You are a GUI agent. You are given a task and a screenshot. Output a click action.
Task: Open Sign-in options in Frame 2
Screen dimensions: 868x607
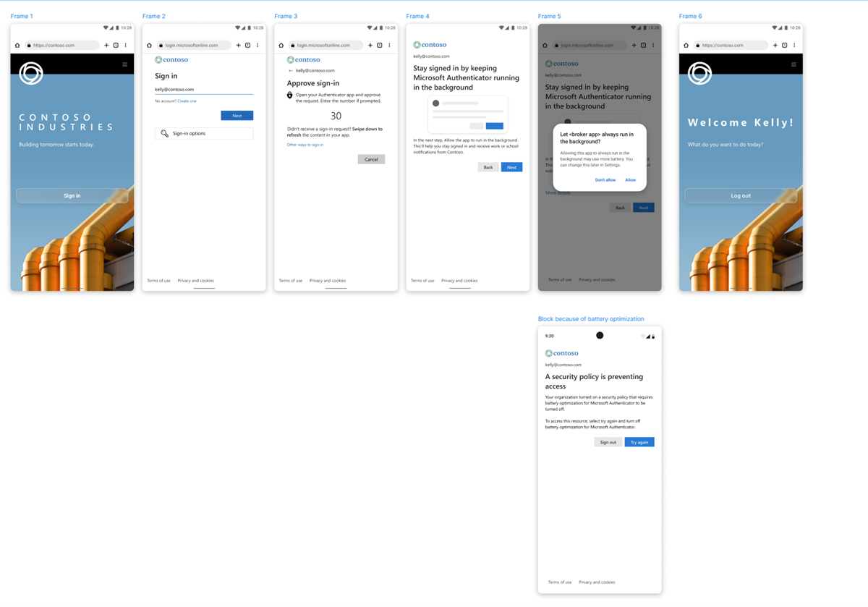(204, 133)
